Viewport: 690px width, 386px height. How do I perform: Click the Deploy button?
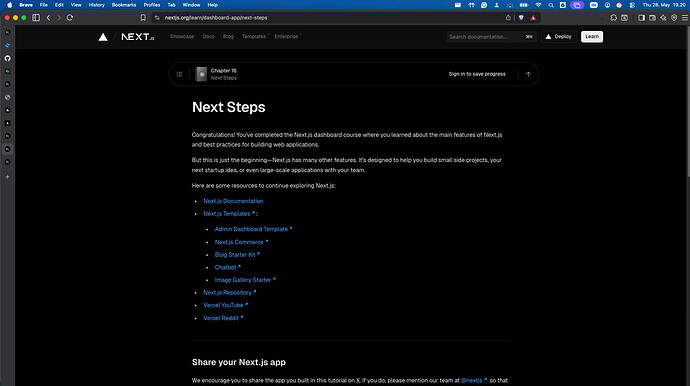558,37
